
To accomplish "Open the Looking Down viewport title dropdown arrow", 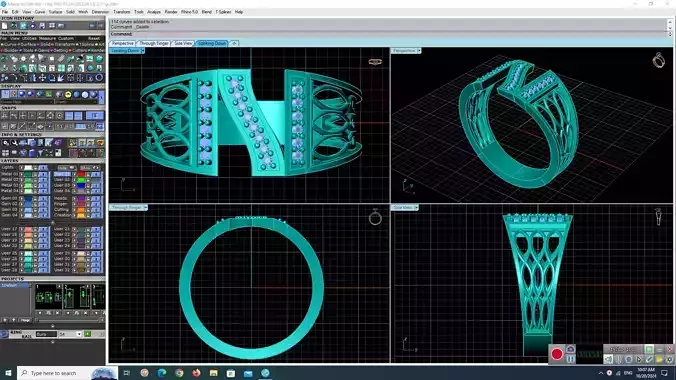I will pos(143,51).
